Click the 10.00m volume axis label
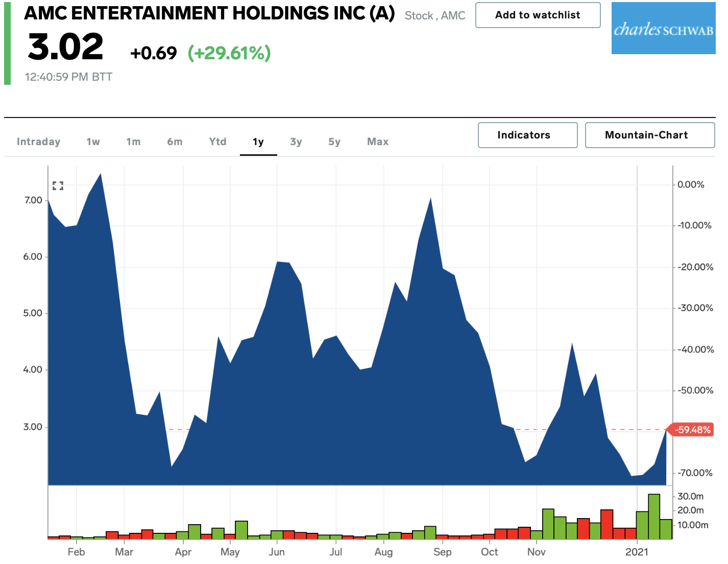 (693, 525)
